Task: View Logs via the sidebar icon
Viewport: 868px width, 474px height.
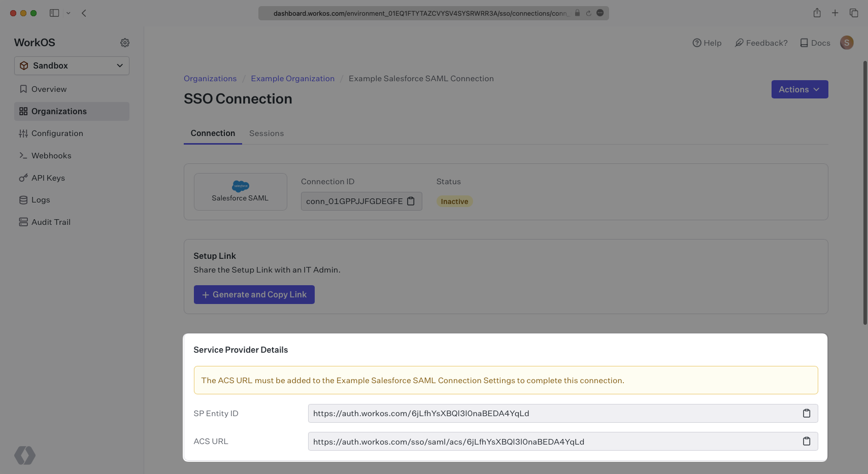Action: point(23,199)
